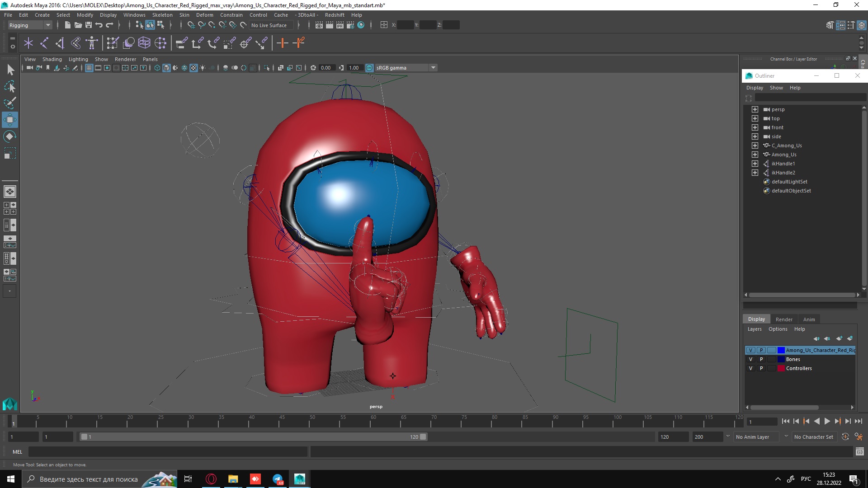Switch to the Render layer tab

click(x=784, y=319)
